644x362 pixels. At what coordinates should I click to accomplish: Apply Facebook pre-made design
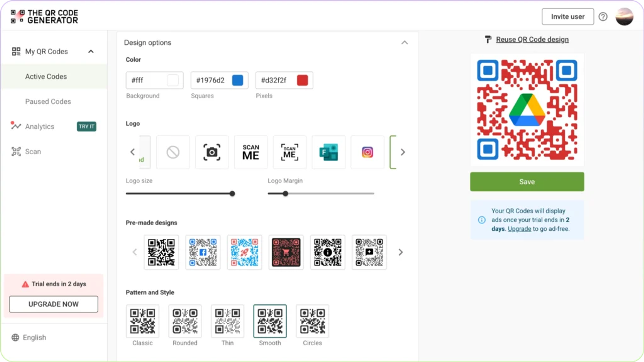[x=203, y=252]
